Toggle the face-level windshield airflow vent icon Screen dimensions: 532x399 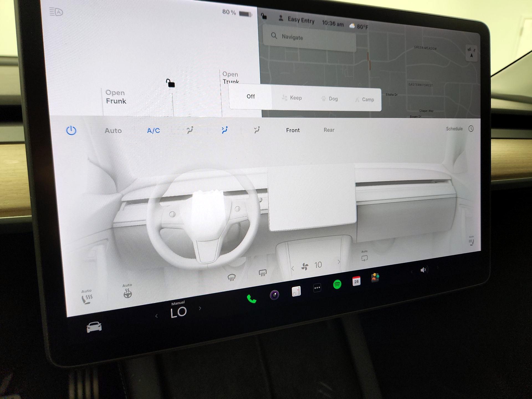click(x=190, y=130)
